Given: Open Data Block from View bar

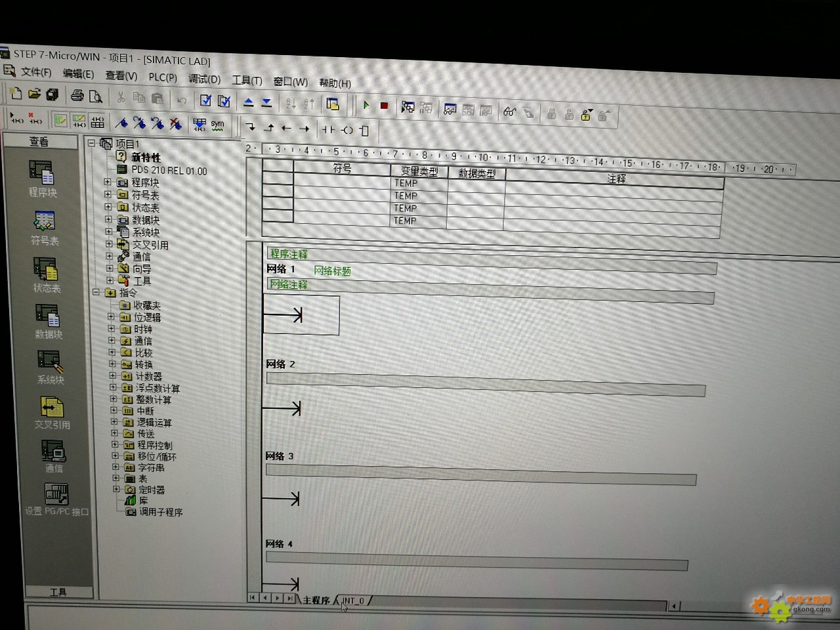Looking at the screenshot, I should [48, 316].
